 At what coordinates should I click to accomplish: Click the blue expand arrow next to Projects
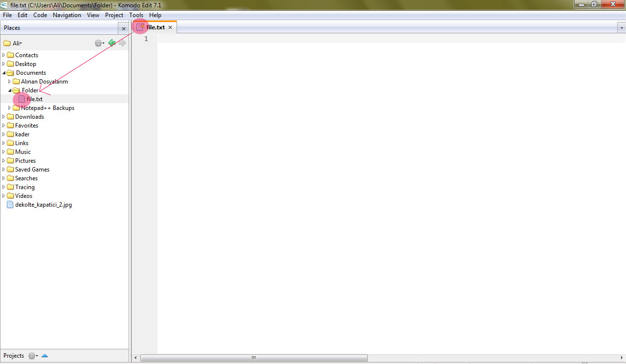pos(45,356)
